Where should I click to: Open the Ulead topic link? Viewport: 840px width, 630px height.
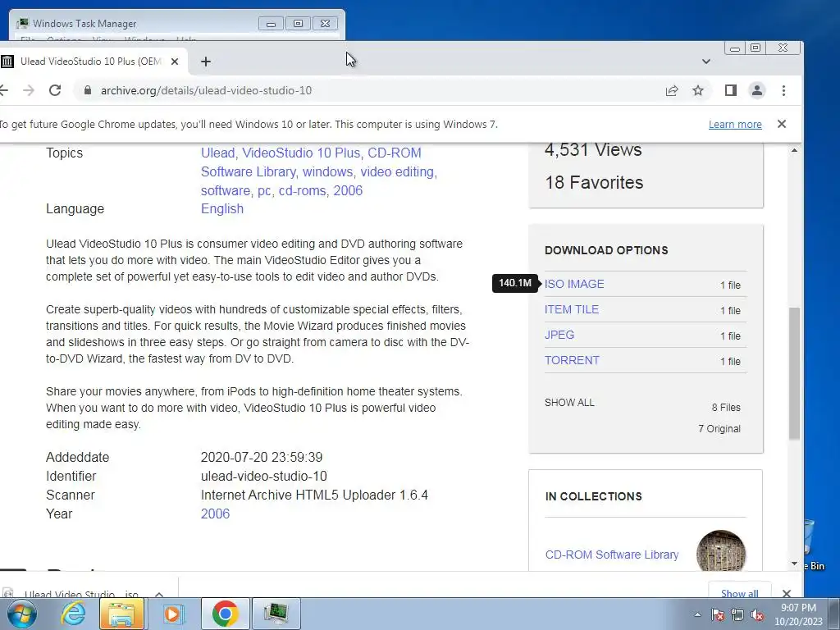coord(217,153)
